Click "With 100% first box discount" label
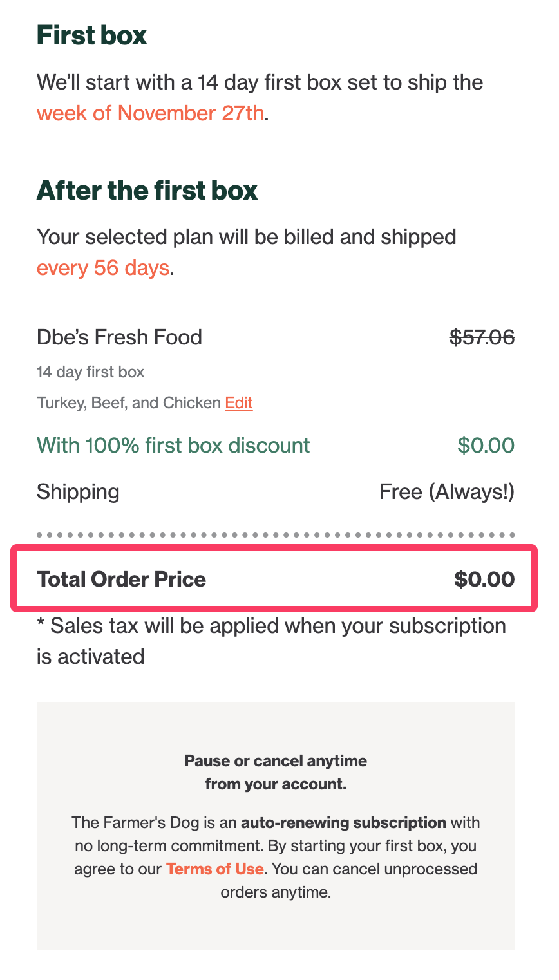Viewport: 559px width, 980px height. tap(173, 446)
